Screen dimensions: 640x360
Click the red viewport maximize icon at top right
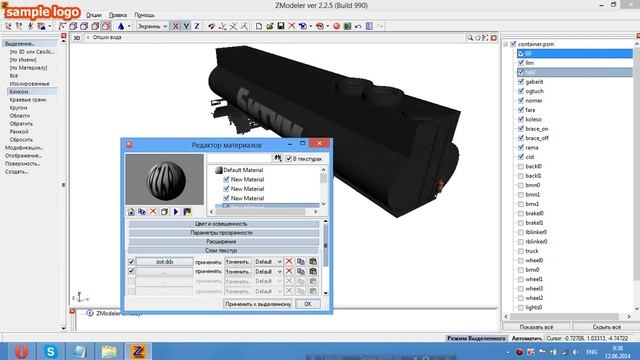coord(494,38)
